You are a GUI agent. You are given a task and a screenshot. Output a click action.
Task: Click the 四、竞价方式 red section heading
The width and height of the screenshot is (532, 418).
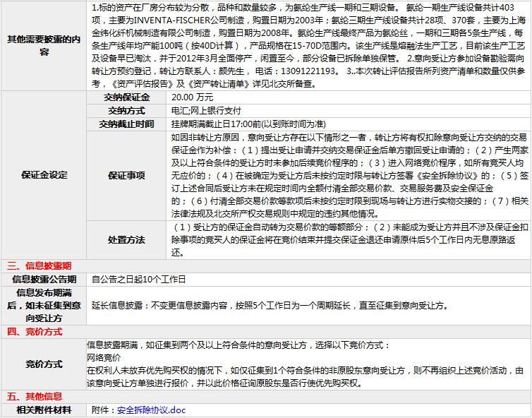[x=35, y=331]
